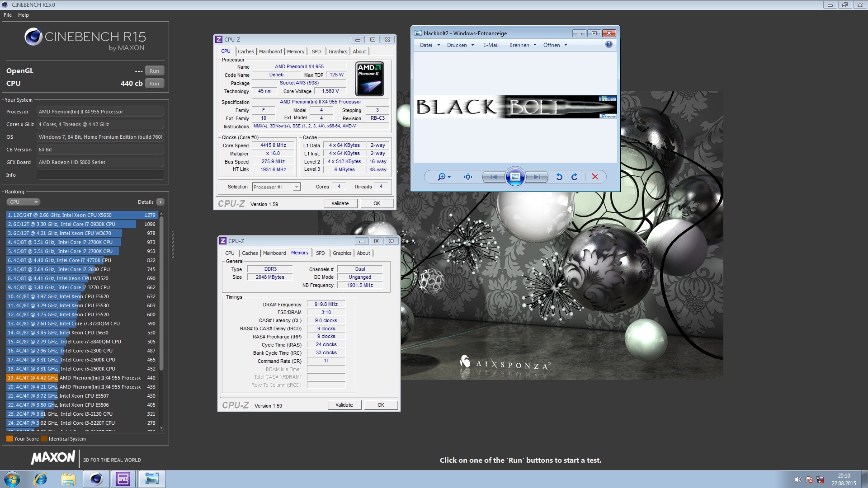Switch to Caches tab in upper CPU-Z
This screenshot has height=488, width=868.
pos(245,52)
